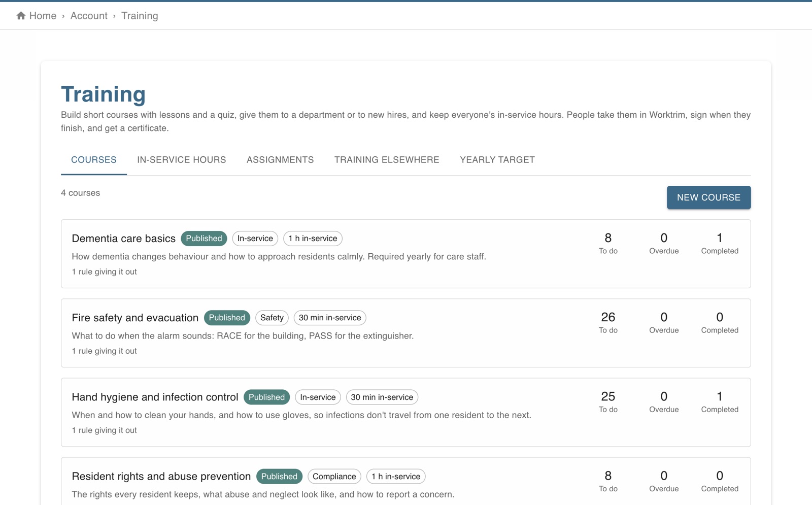Viewport: 812px width, 505px height.
Task: Click Published badge on Hand hygiene course
Action: pyautogui.click(x=266, y=397)
